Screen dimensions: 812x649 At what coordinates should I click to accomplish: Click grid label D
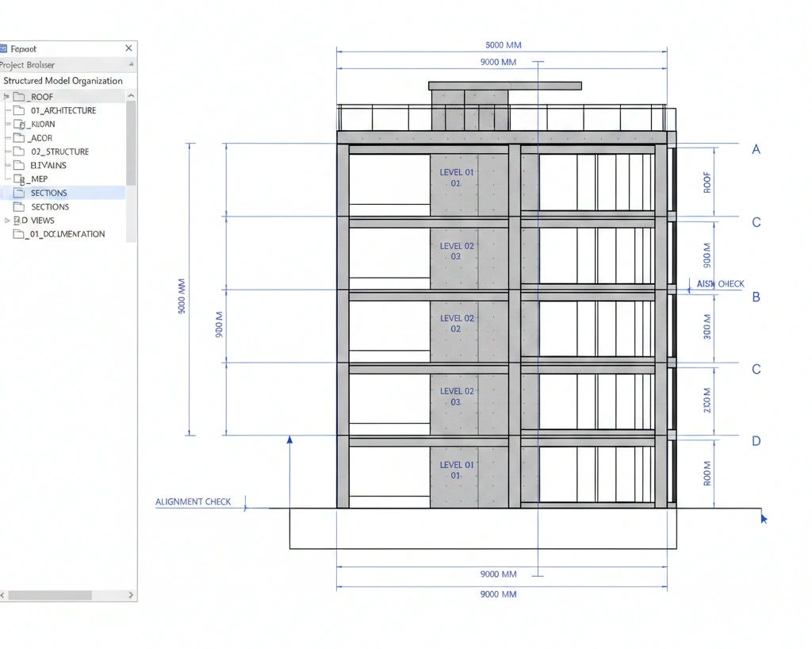point(756,441)
